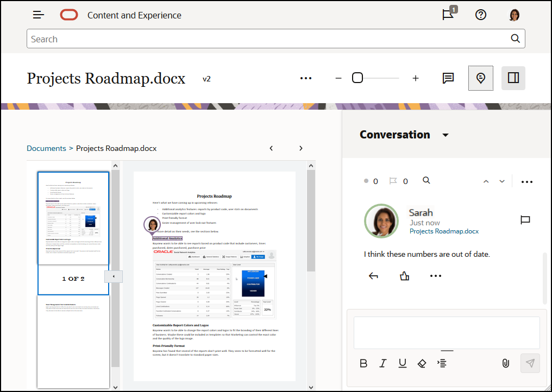Toggle the sidebar panel view
Viewport: 552px width, 392px height.
[x=513, y=78]
